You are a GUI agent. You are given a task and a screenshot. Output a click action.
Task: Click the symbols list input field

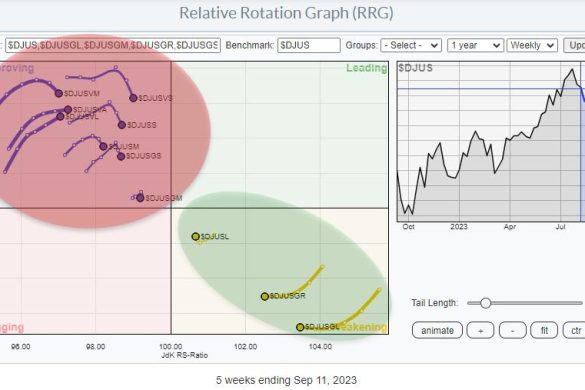(113, 45)
